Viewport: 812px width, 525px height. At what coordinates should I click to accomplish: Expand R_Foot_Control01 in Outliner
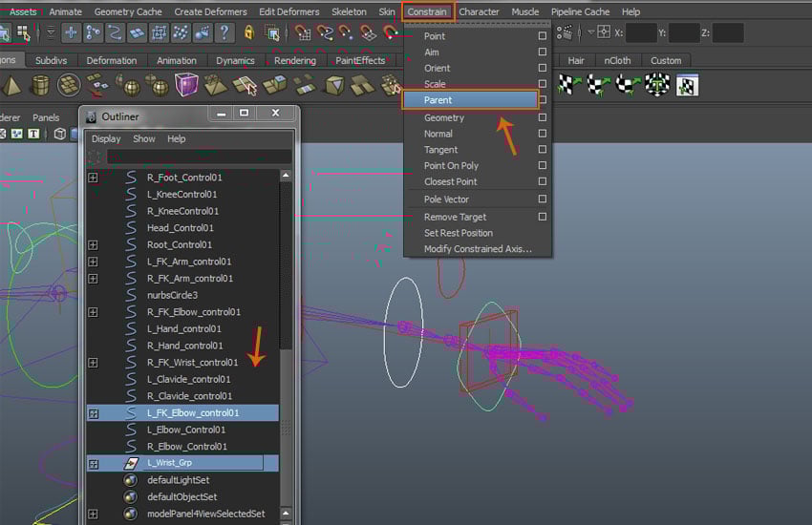93,178
